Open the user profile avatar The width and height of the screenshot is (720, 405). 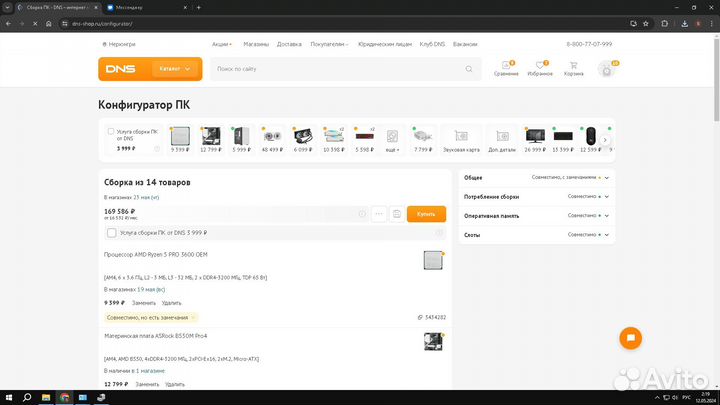[607, 70]
